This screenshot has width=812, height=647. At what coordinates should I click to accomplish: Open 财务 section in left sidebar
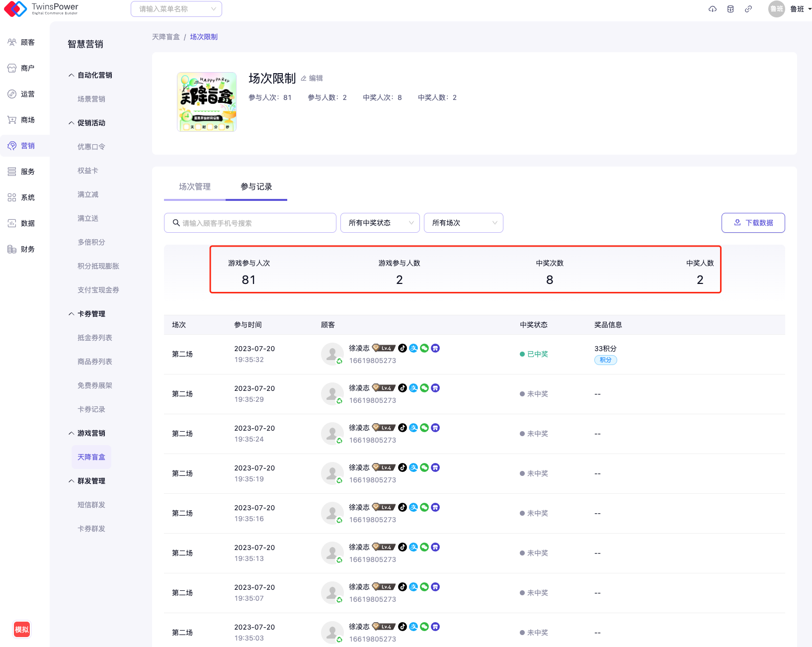22,249
